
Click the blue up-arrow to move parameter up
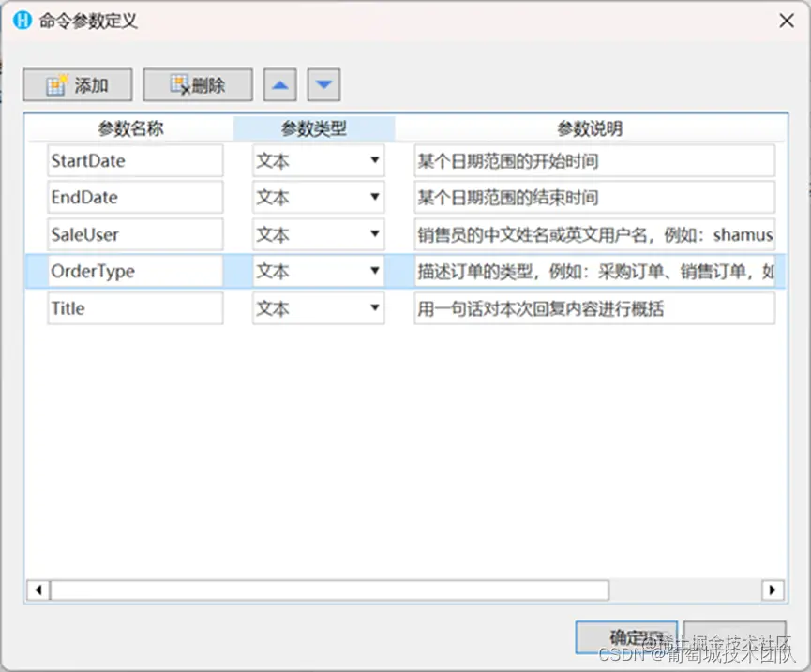(x=279, y=84)
